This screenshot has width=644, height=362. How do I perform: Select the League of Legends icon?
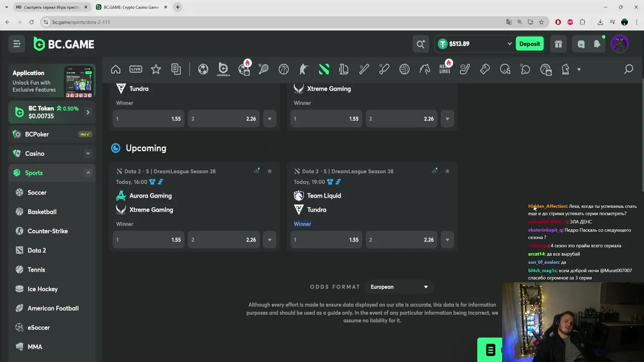344,69
